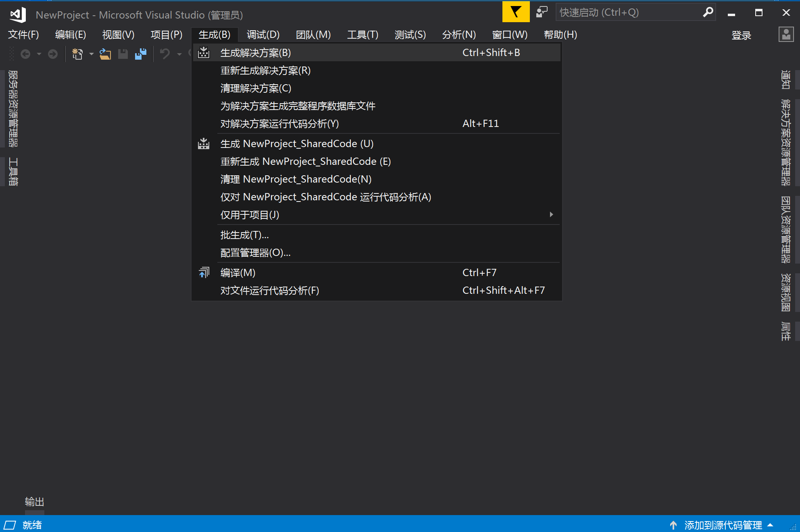Show 解决方案资源管理器 side tab

(x=785, y=142)
